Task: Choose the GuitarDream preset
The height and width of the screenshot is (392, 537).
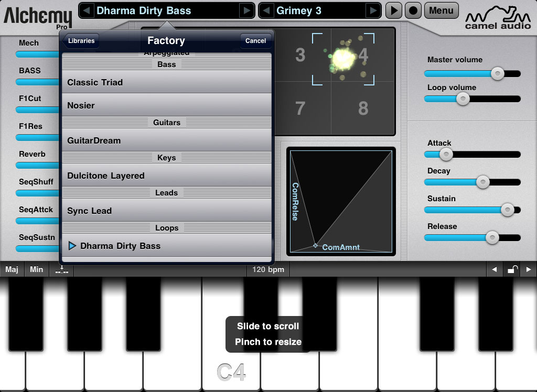Action: tap(166, 140)
